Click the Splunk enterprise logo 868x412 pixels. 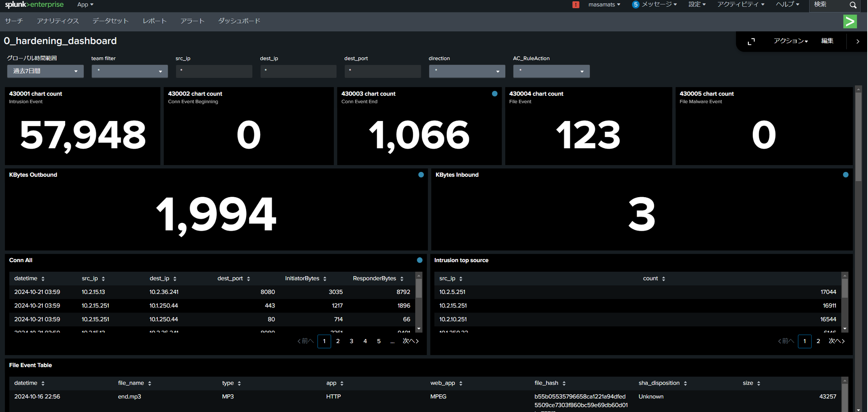[x=34, y=4]
